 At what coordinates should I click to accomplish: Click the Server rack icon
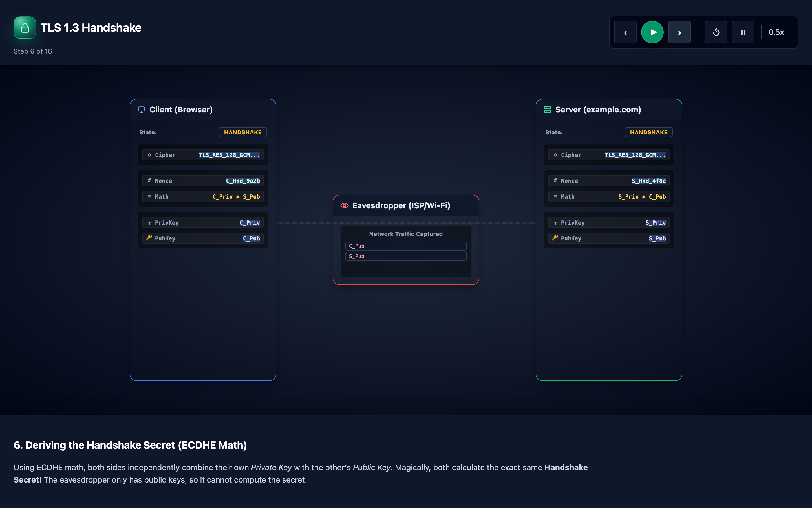click(x=548, y=110)
